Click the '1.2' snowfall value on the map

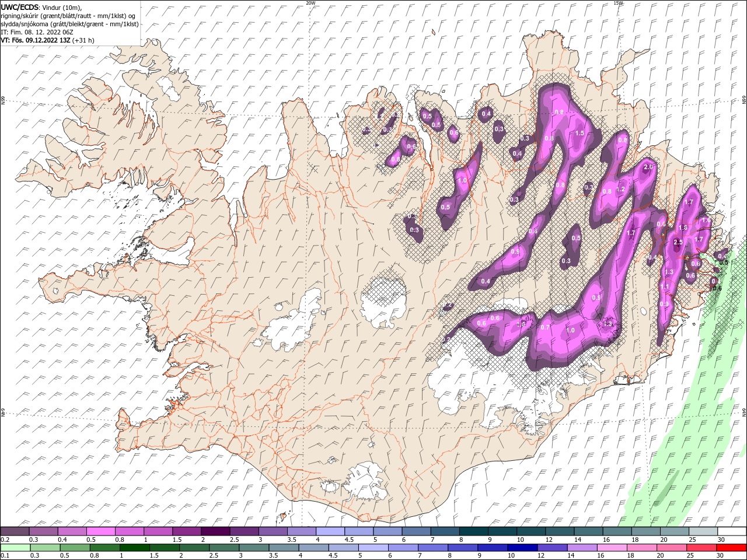[x=621, y=189]
